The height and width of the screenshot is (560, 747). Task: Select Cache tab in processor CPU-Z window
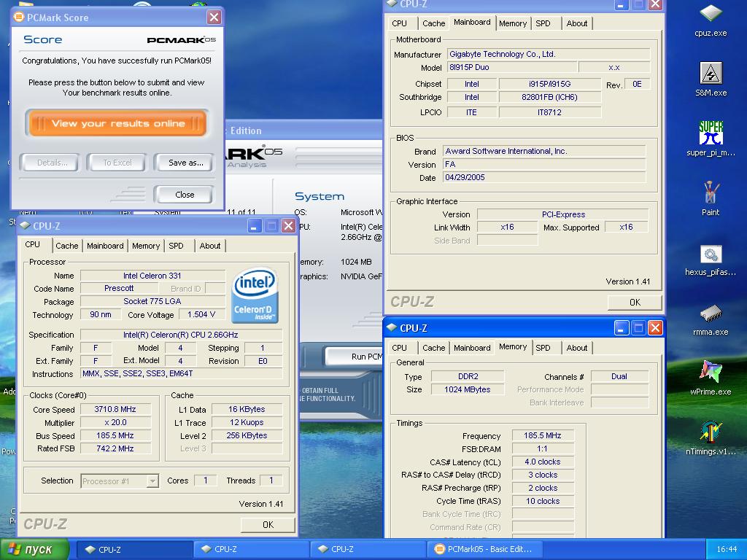coord(66,246)
